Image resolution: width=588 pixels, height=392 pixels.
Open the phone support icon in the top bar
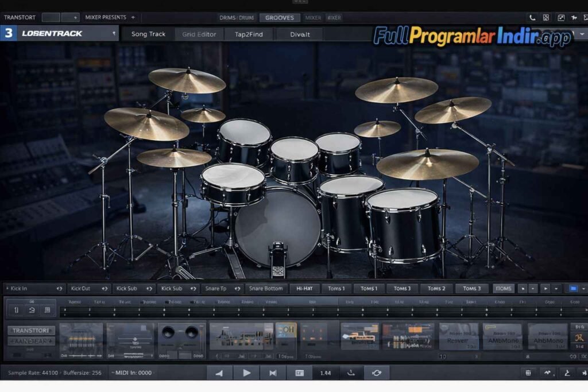(x=532, y=17)
